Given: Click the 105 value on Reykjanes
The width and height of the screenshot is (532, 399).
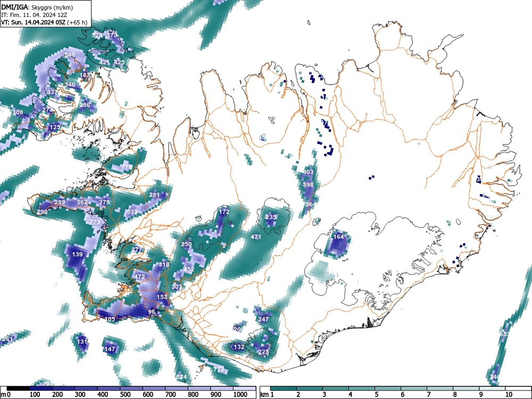Looking at the screenshot, I should 110,319.
